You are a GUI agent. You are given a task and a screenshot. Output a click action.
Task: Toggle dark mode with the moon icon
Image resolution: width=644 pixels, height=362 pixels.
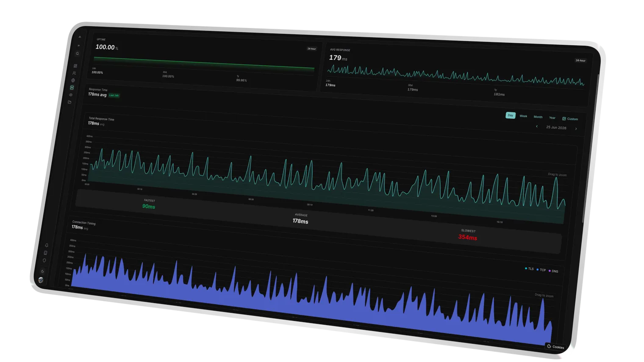pyautogui.click(x=42, y=271)
